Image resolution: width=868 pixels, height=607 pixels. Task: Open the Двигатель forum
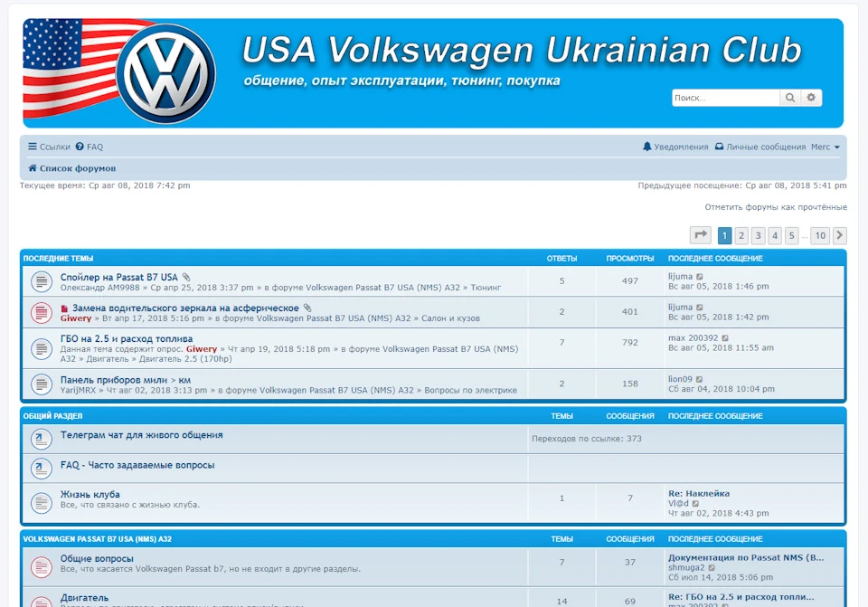(84, 598)
